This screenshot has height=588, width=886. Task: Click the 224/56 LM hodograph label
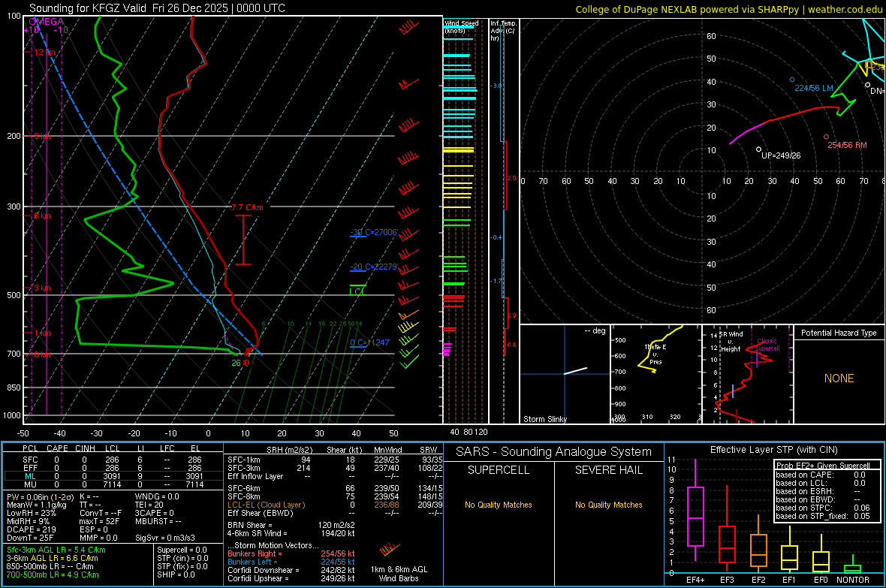pos(814,88)
